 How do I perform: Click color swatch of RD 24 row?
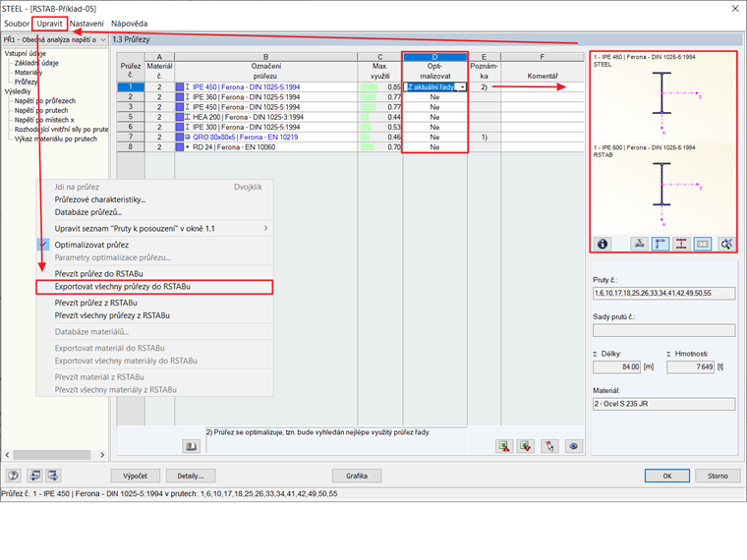(180, 147)
